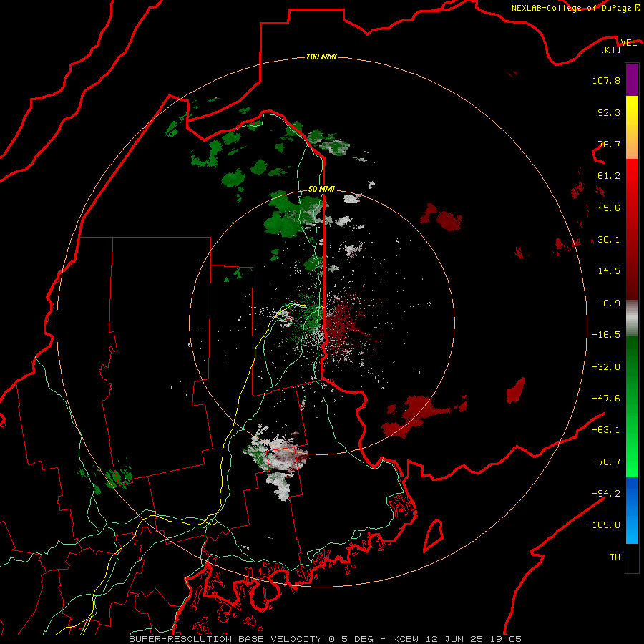This screenshot has height=644, width=644.
Task: Click the 30.1 velocity scale value
Action: pyautogui.click(x=609, y=240)
